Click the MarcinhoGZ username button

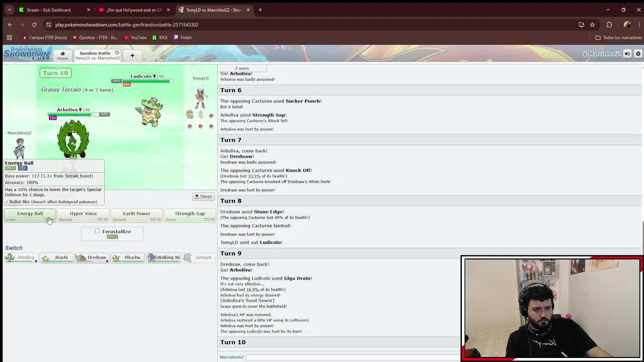(x=601, y=54)
